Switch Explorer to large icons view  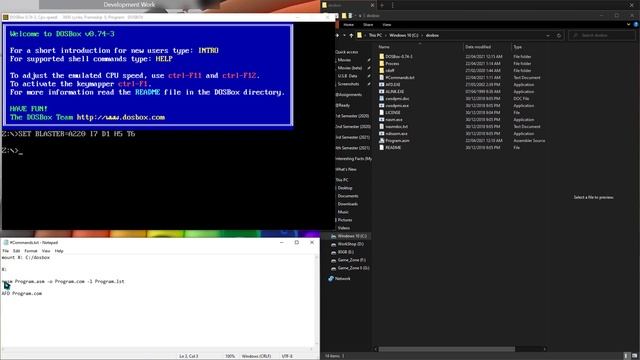634,356
